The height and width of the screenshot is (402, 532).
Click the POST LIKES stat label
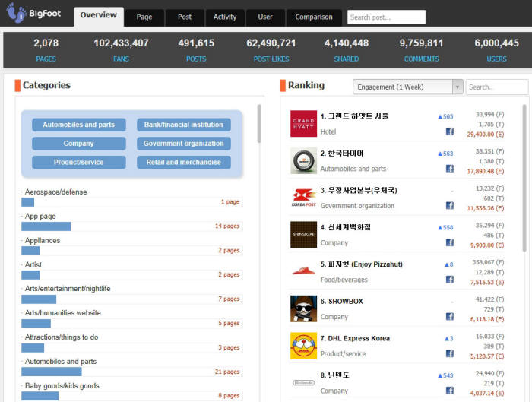pyautogui.click(x=271, y=59)
